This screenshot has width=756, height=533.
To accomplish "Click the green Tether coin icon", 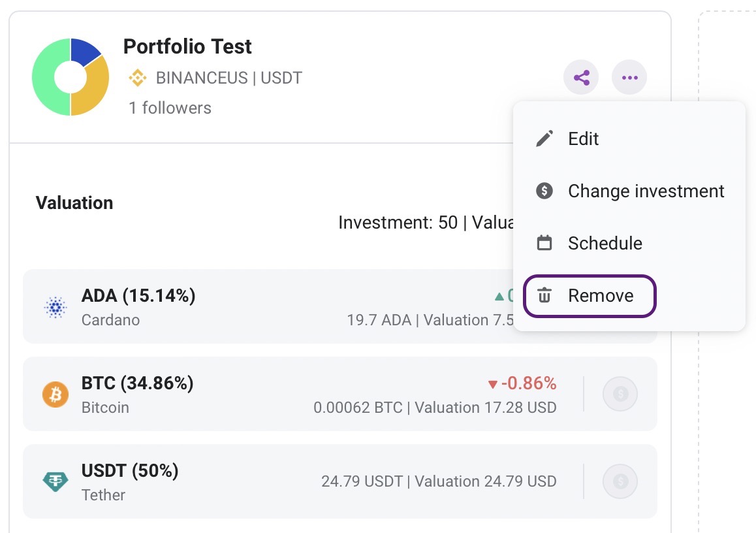I will tap(55, 481).
